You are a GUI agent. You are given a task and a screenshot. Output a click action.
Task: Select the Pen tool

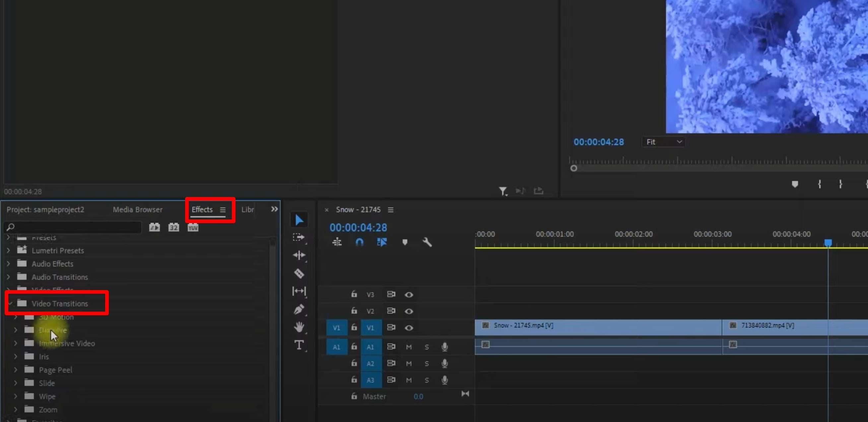click(299, 309)
